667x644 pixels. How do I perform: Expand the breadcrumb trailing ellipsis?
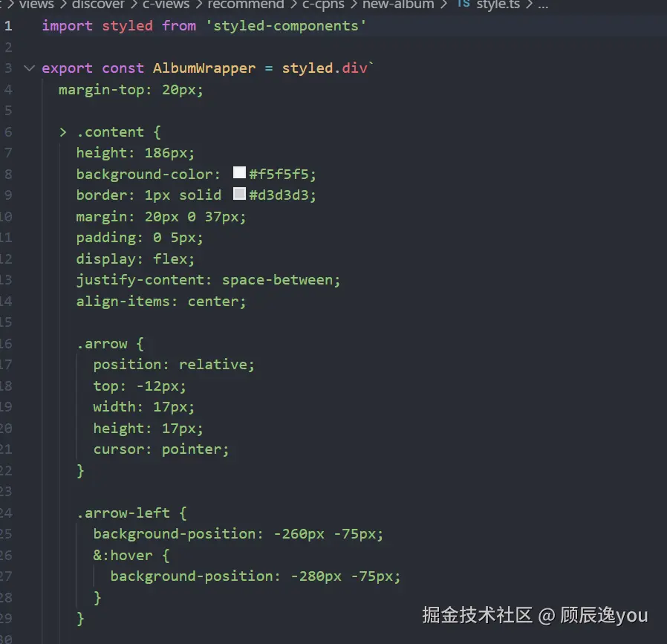pyautogui.click(x=543, y=4)
